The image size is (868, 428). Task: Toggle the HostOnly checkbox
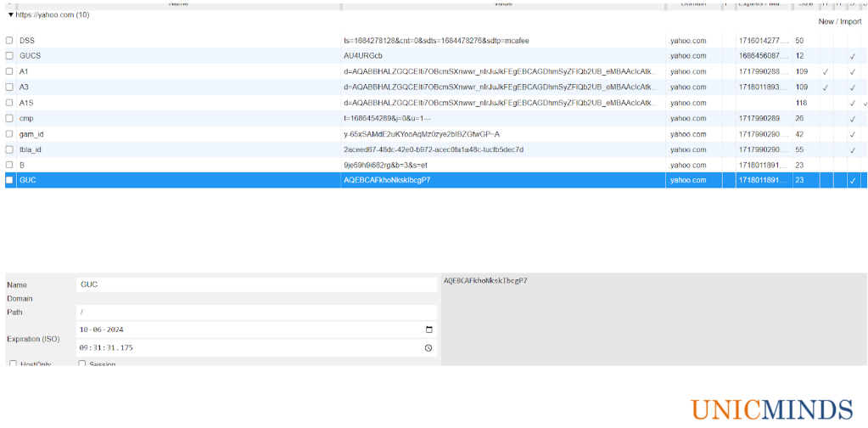14,363
